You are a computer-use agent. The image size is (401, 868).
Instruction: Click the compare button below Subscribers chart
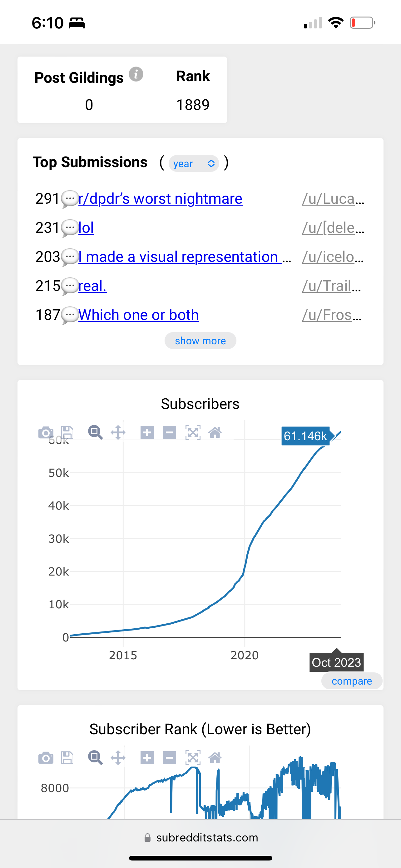[x=352, y=681]
